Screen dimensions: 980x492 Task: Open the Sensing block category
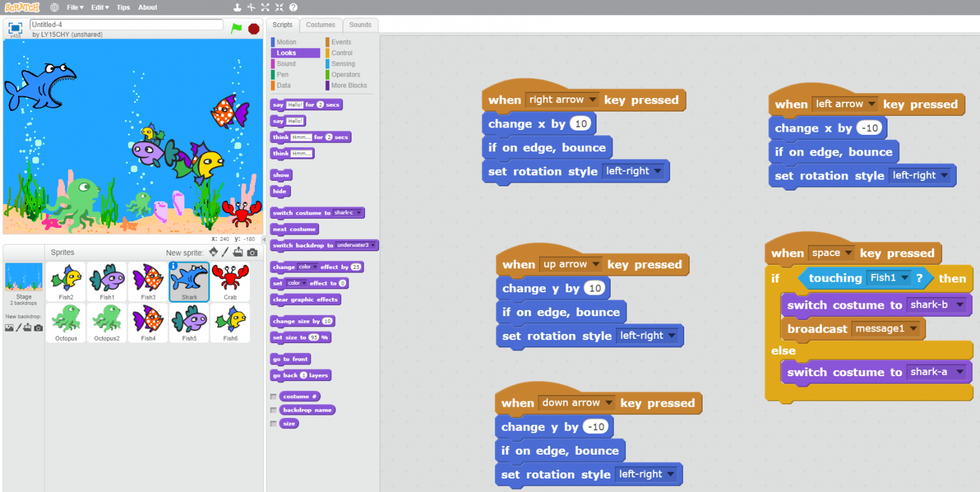[x=343, y=64]
